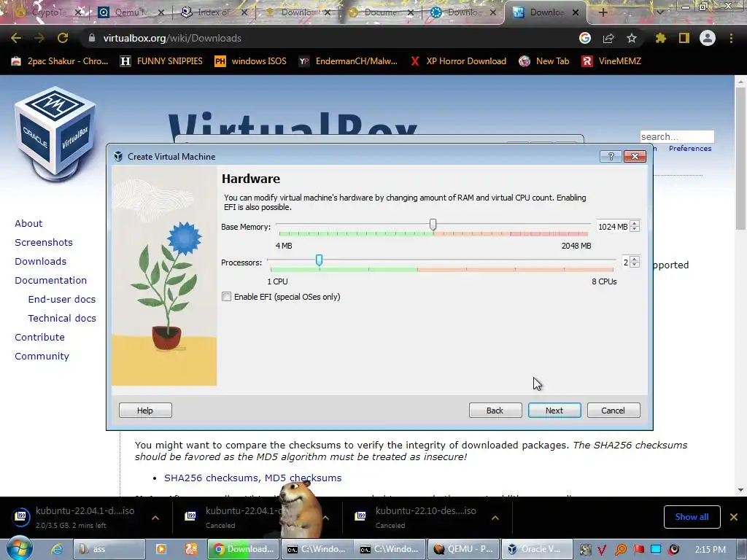Click the VirtualBox logo on the webpage
The image size is (747, 560).
coord(55,134)
